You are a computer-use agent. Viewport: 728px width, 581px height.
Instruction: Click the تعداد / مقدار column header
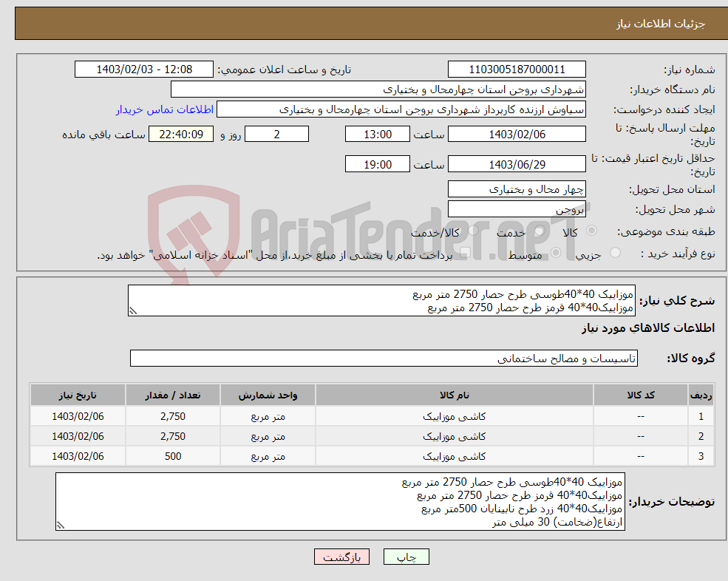pos(173,395)
